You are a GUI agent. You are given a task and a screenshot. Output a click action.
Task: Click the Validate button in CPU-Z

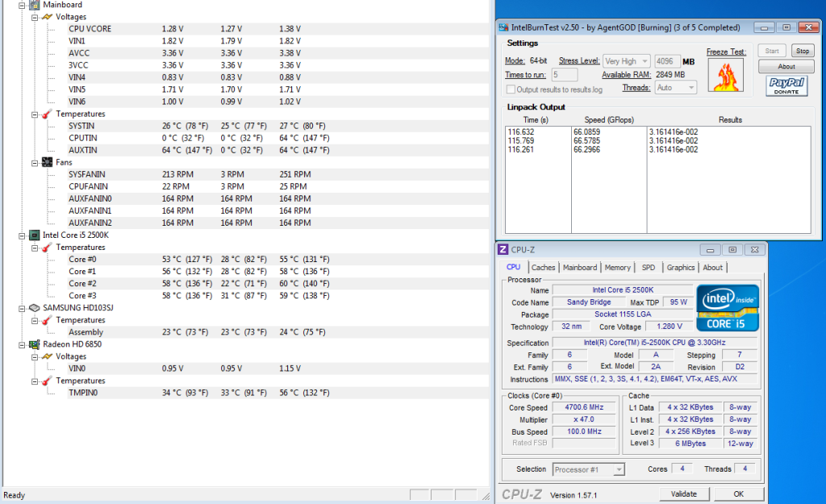[x=683, y=494]
